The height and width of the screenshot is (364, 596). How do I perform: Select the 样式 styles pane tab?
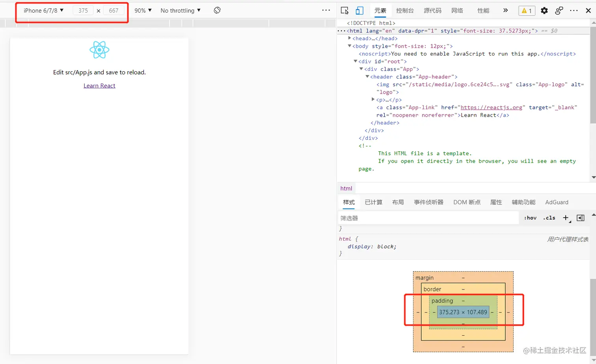coord(349,202)
